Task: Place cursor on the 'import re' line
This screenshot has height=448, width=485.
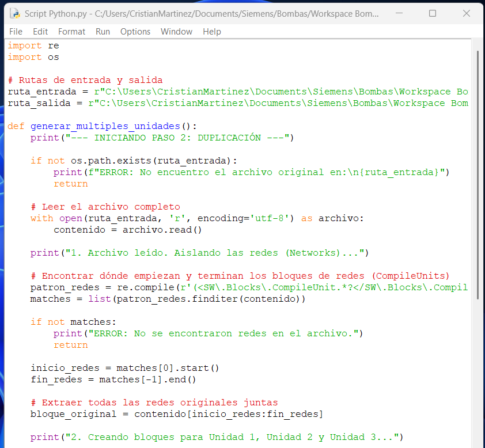Action: point(33,45)
